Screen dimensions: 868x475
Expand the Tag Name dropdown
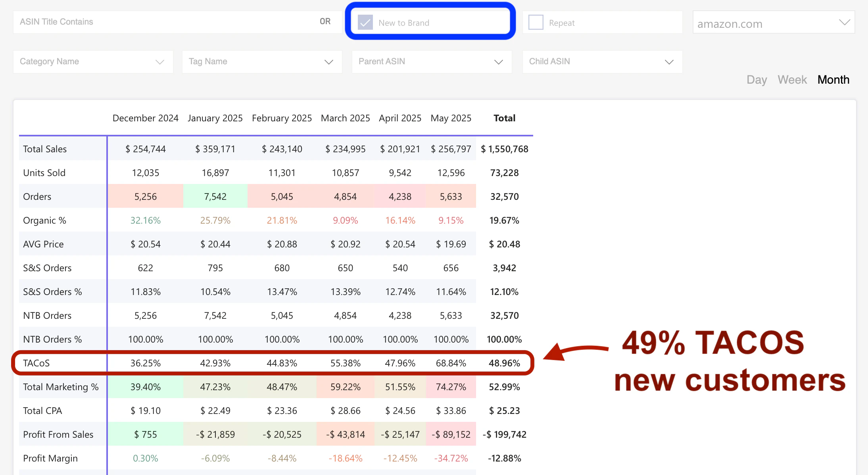[262, 61]
